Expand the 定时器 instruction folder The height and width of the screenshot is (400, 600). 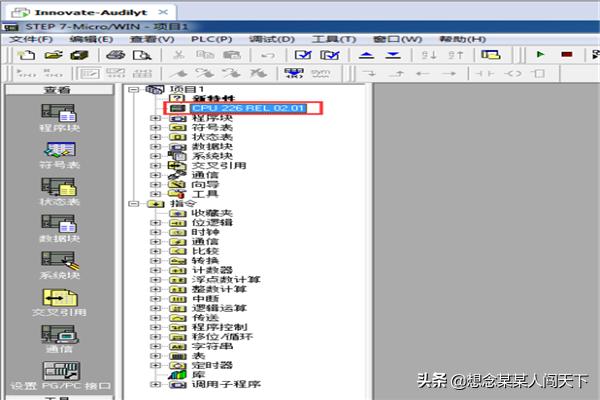(155, 365)
